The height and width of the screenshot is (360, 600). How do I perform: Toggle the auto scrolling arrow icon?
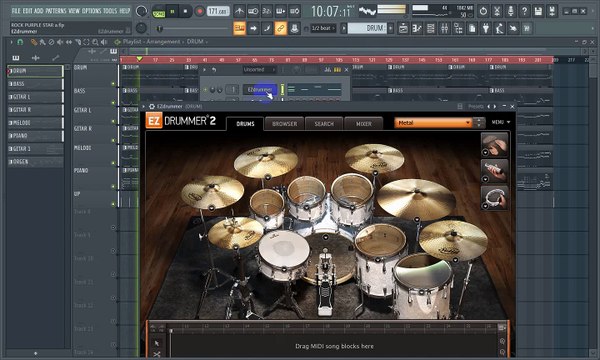point(253,28)
